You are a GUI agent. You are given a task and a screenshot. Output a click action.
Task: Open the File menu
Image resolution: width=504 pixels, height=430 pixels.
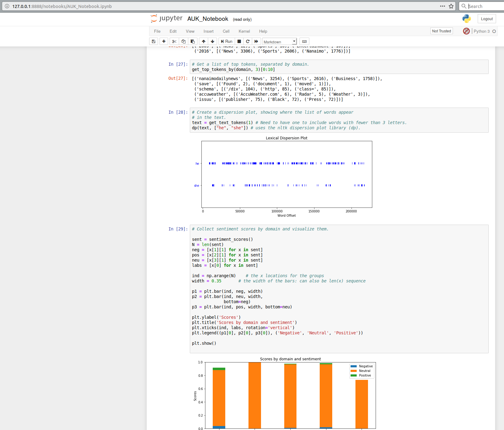[x=157, y=31]
